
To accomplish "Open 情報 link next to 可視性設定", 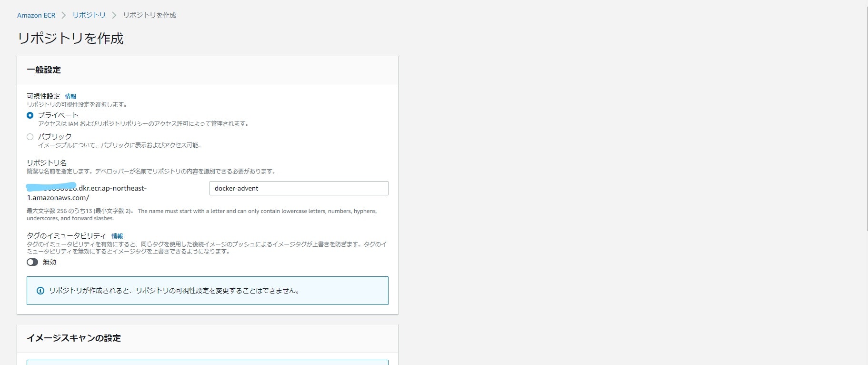I will [70, 96].
